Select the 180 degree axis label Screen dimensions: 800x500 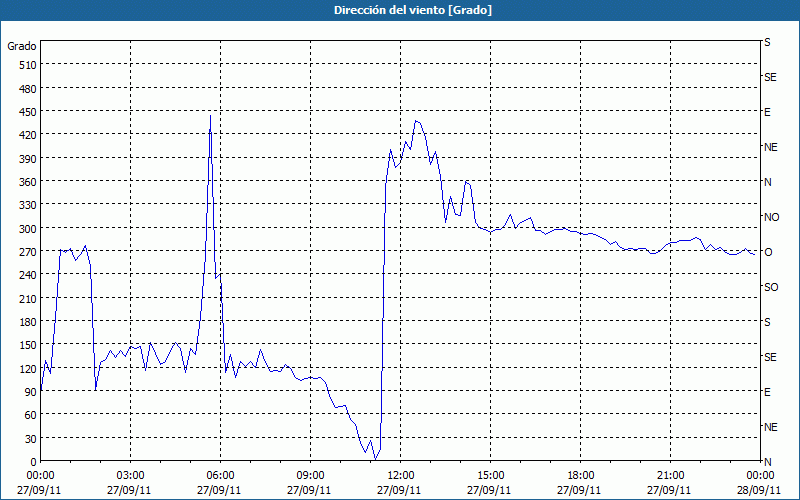click(x=28, y=322)
